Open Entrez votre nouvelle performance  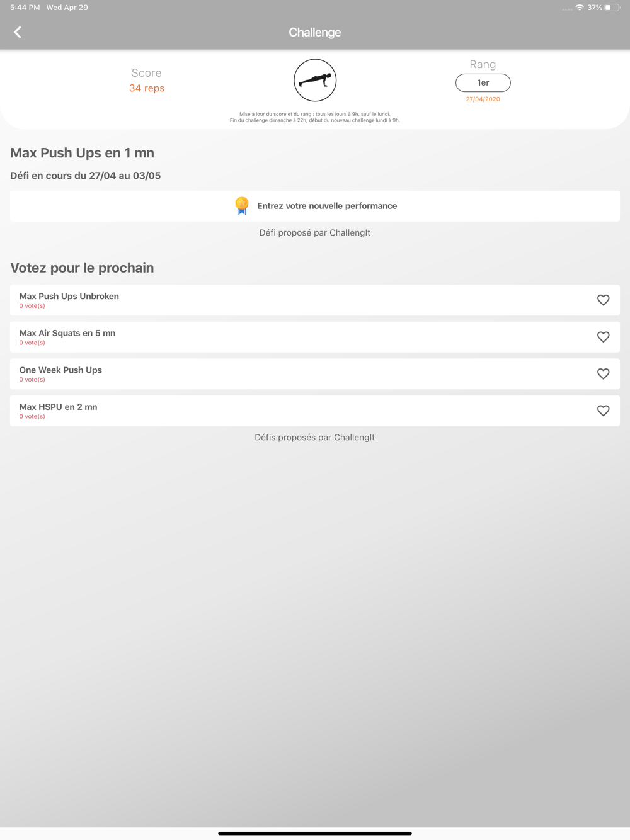tap(315, 206)
